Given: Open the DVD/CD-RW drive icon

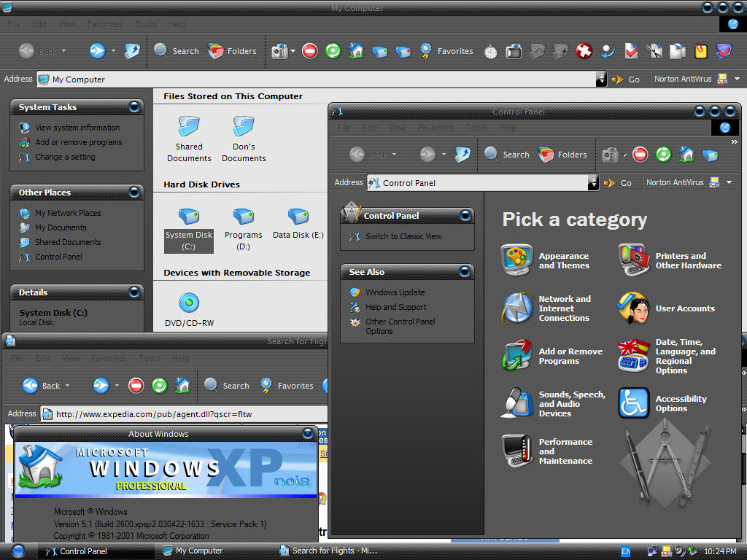Looking at the screenshot, I should (189, 303).
